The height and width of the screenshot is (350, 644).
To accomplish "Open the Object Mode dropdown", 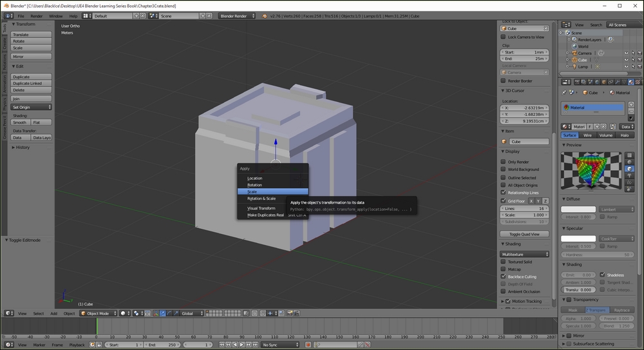I will tap(98, 313).
